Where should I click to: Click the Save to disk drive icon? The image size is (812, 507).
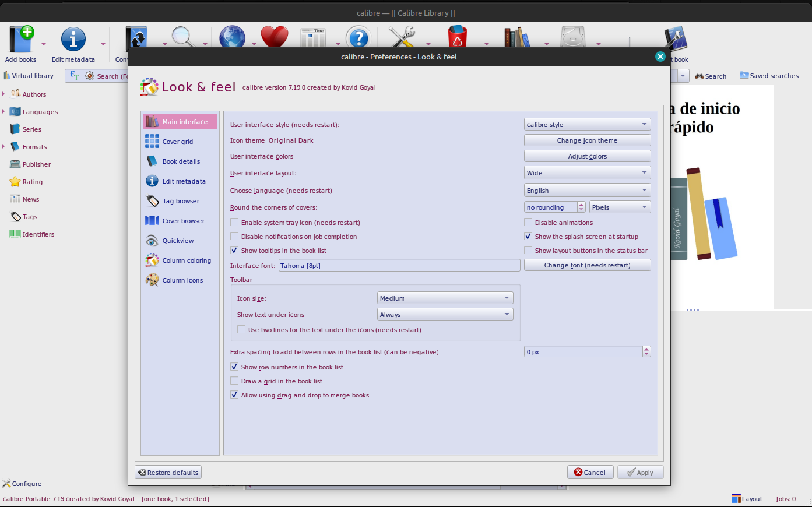[x=572, y=36]
